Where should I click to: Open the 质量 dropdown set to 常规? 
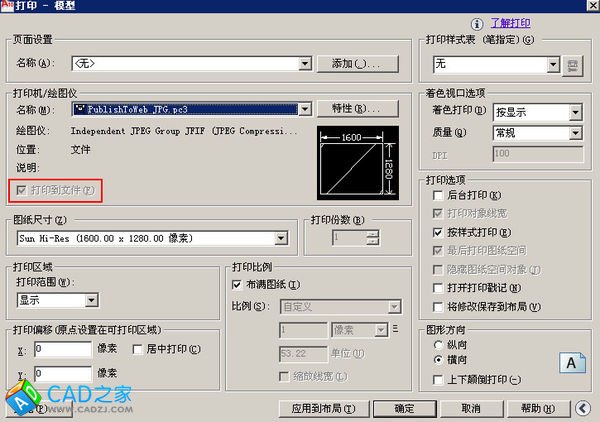click(575, 133)
